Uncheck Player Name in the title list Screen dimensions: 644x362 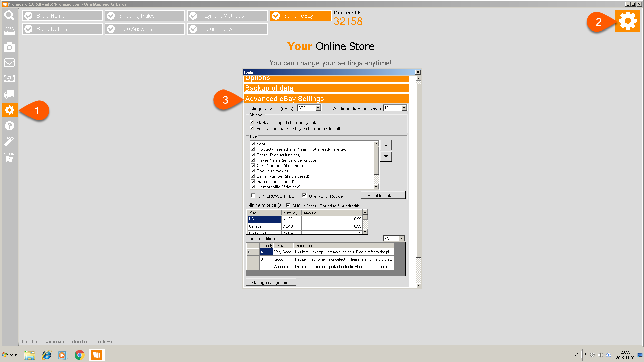coord(253,160)
